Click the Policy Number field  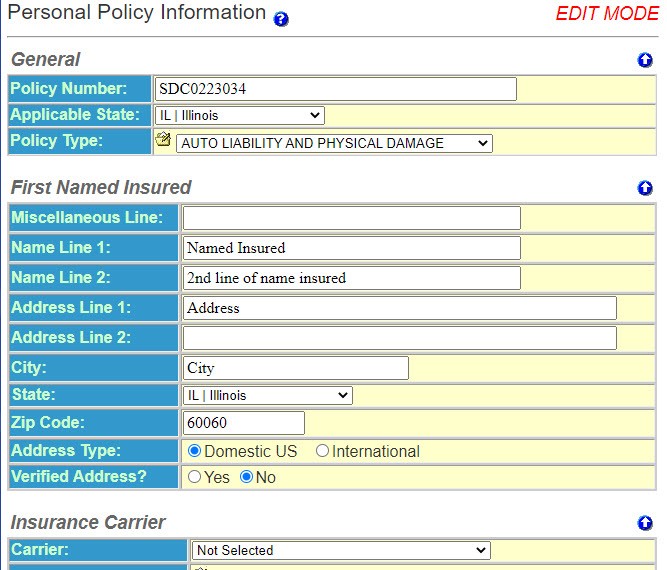(335, 89)
